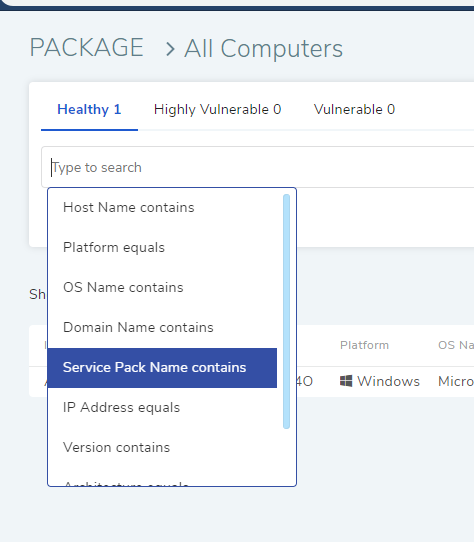Image resolution: width=474 pixels, height=542 pixels.
Task: Open the Highly Vulnerable 0 tab
Action: click(217, 110)
